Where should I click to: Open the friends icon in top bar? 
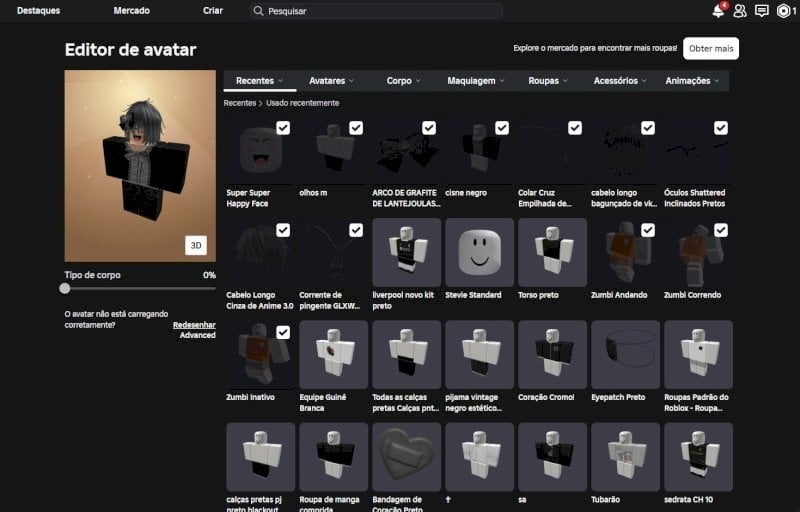point(740,11)
